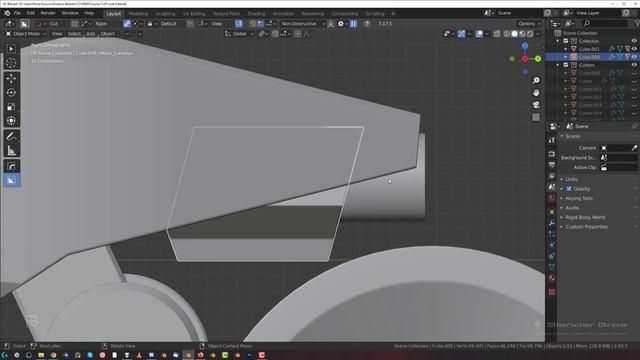Choose the Move tool
640x360 pixels.
11,78
